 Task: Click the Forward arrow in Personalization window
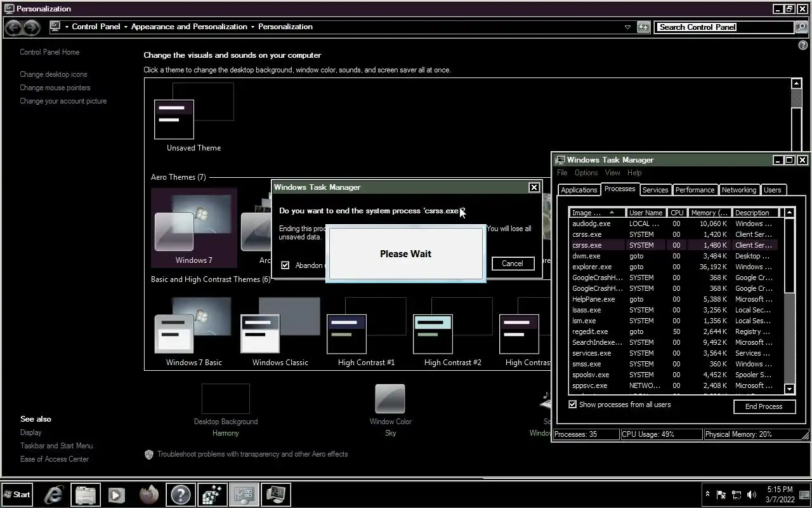pos(31,27)
